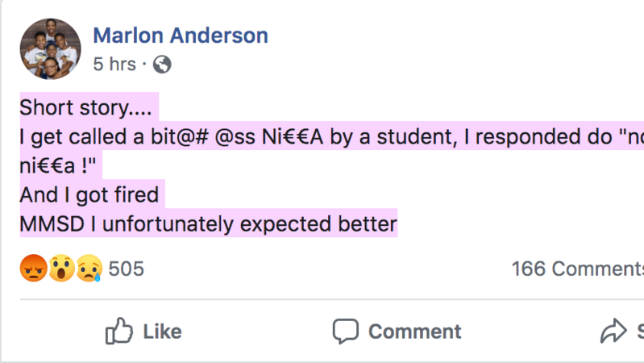Click the public globe privacy icon
The width and height of the screenshot is (644, 363).
[162, 64]
